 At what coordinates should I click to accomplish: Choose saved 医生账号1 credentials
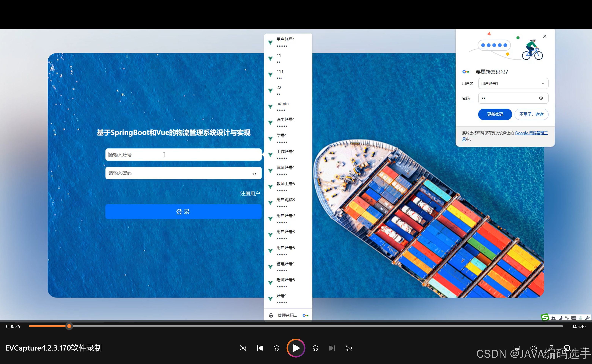[288, 122]
